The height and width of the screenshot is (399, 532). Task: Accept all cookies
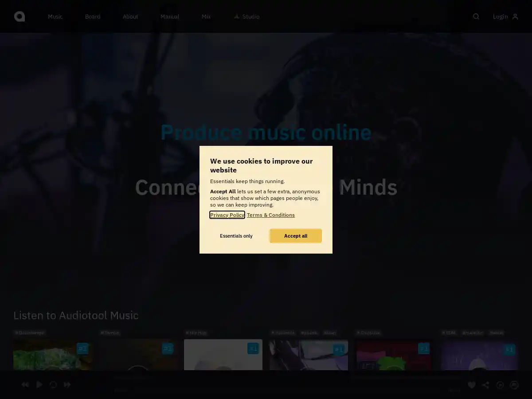coord(295,236)
